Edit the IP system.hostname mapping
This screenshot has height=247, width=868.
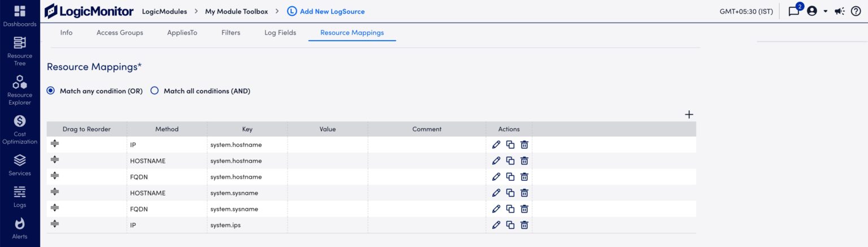pos(496,145)
